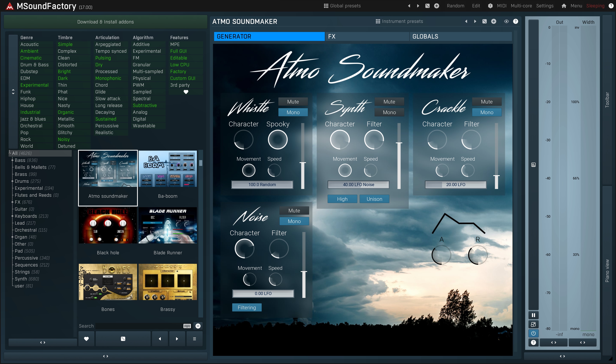The height and width of the screenshot is (364, 616).
Task: Open the Instrument presets selector
Action: tap(399, 21)
